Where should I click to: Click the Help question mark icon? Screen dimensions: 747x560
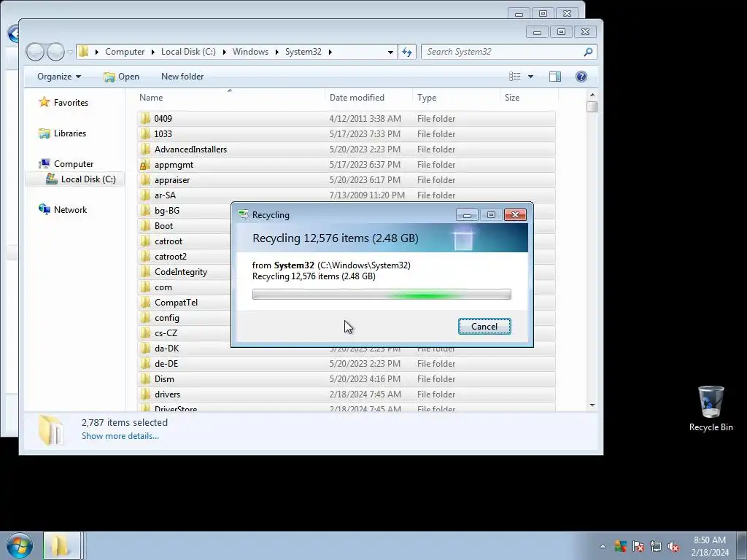coord(581,76)
